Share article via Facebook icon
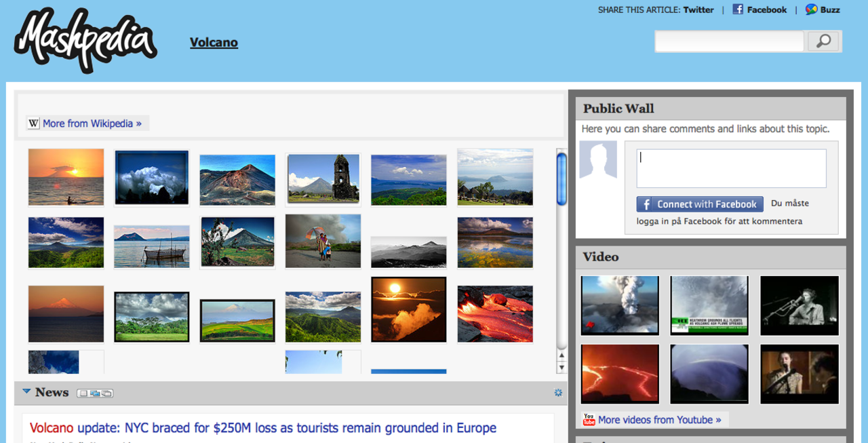 click(x=738, y=9)
